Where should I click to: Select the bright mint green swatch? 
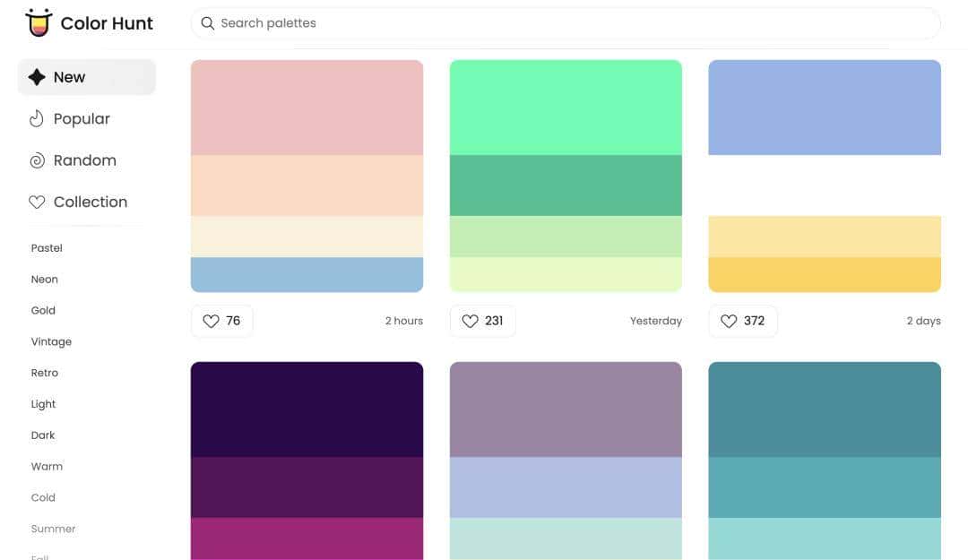[x=566, y=108]
